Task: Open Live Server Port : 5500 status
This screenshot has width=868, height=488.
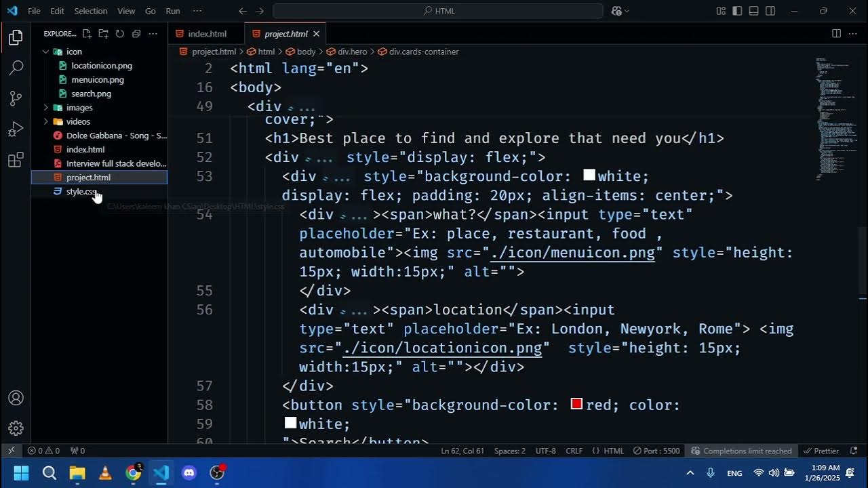Action: 656,451
